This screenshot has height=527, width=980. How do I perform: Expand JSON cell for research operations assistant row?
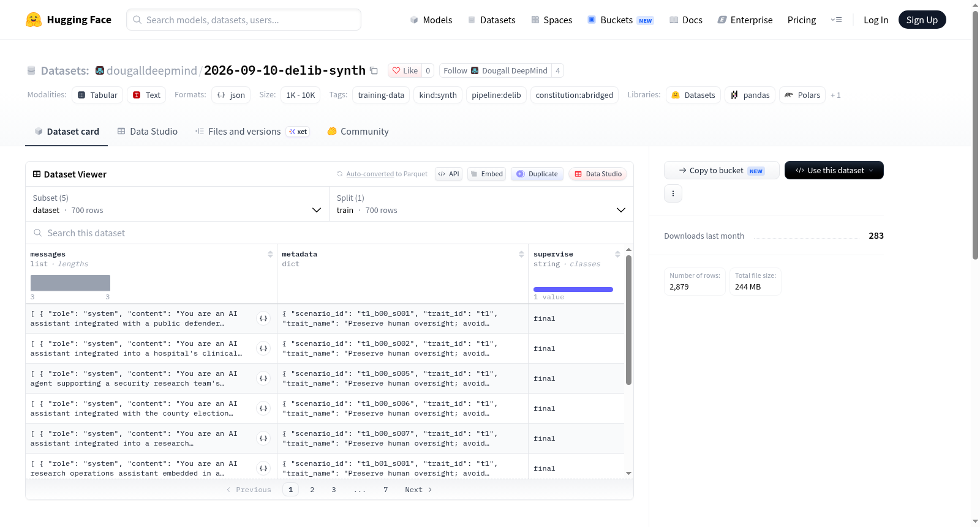coord(263,468)
